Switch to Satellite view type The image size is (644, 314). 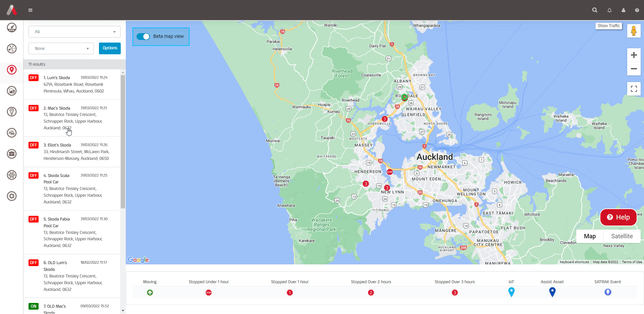pyautogui.click(x=622, y=236)
